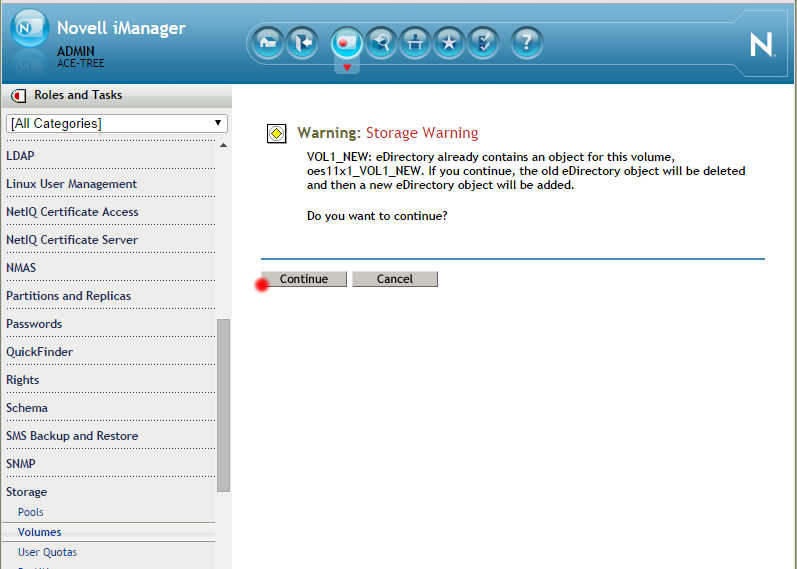Click the Configure toolbar icon
This screenshot has width=797, height=569.
(x=415, y=43)
